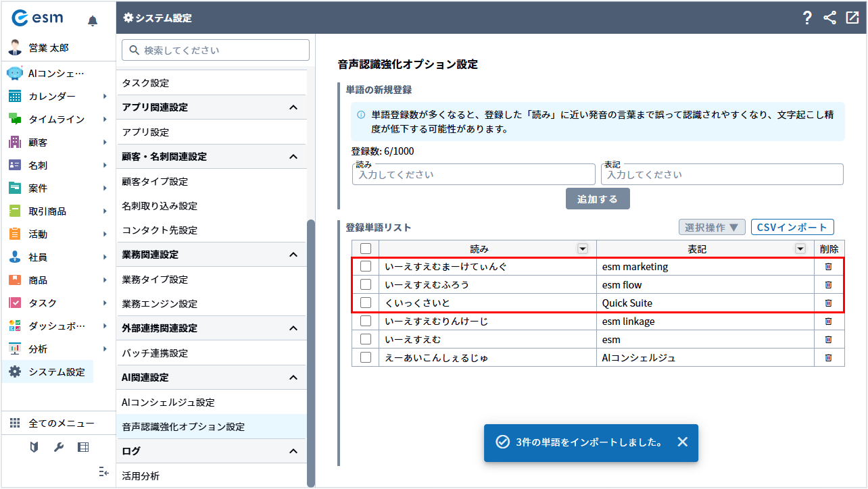Click the 表記 input field
Screen dimensions: 868x489
click(722, 174)
